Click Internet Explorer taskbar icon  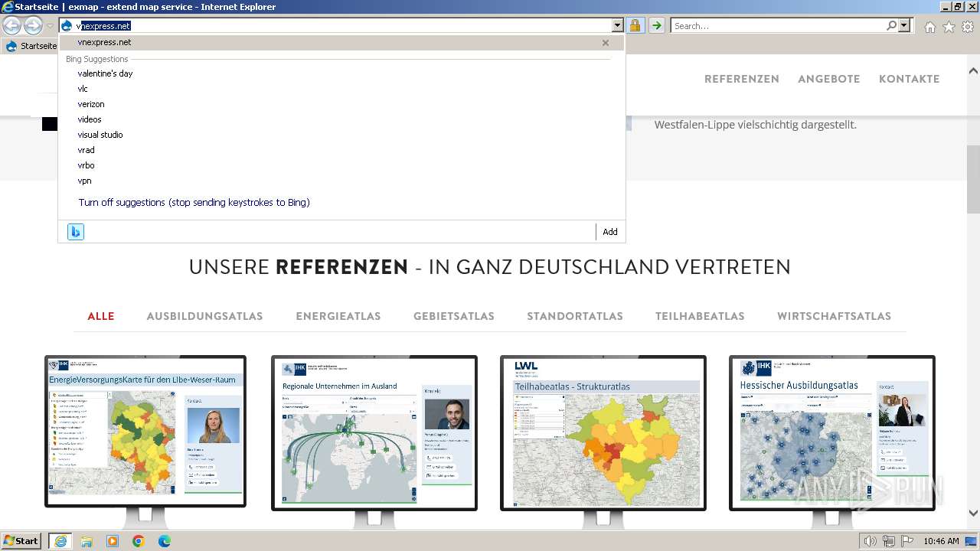point(60,541)
